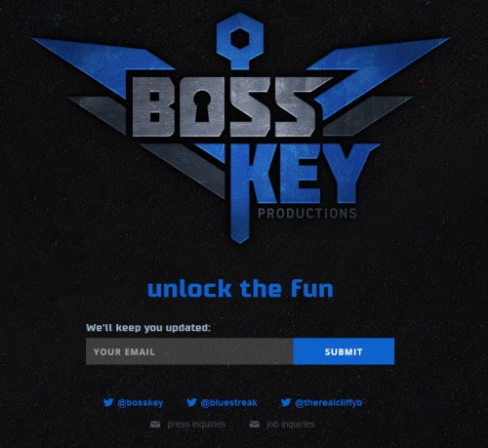Click the keyhole inside the BOSS logo's O
Viewport: 488px width, 448px height.
point(202,105)
